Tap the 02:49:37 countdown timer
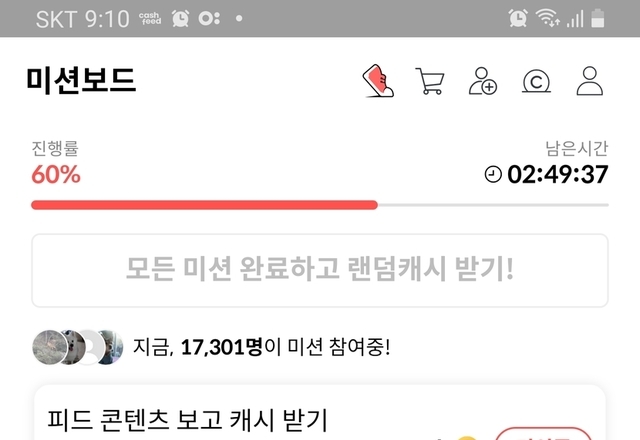 (558, 174)
